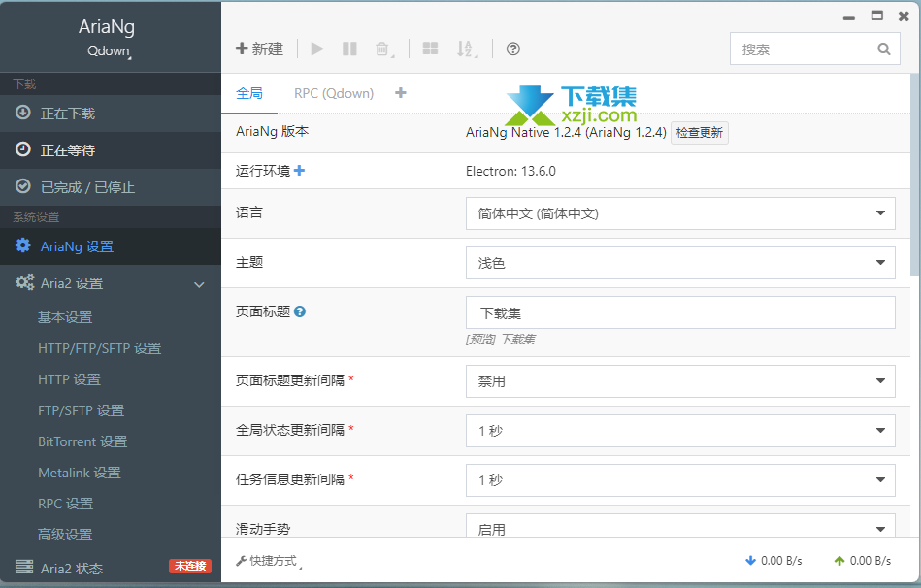Viewport: 921px width, 588px height.
Task: Open 高级设置 advanced settings
Action: pyautogui.click(x=65, y=536)
